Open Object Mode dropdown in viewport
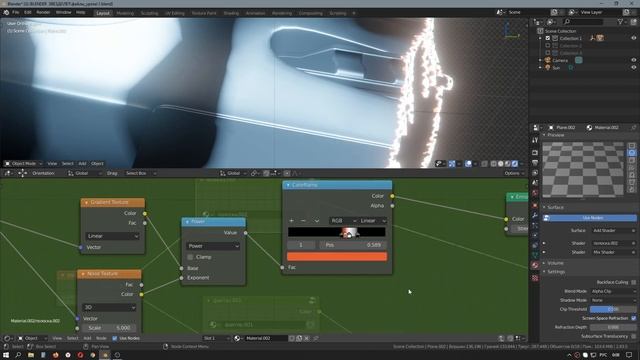 point(23,164)
